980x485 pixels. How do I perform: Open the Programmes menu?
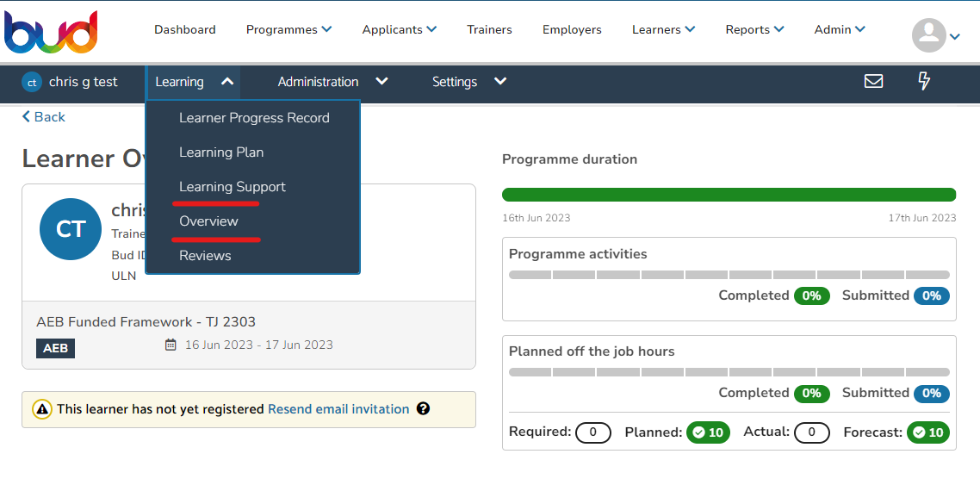(x=288, y=29)
